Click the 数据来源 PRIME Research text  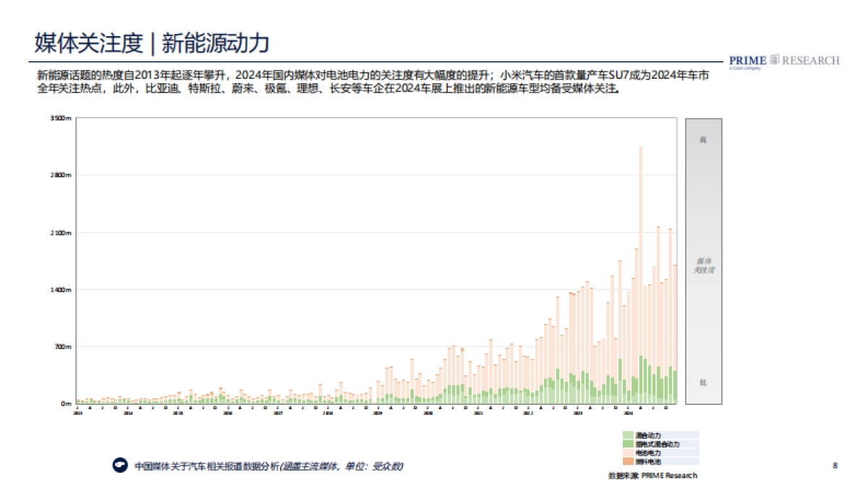point(654,474)
